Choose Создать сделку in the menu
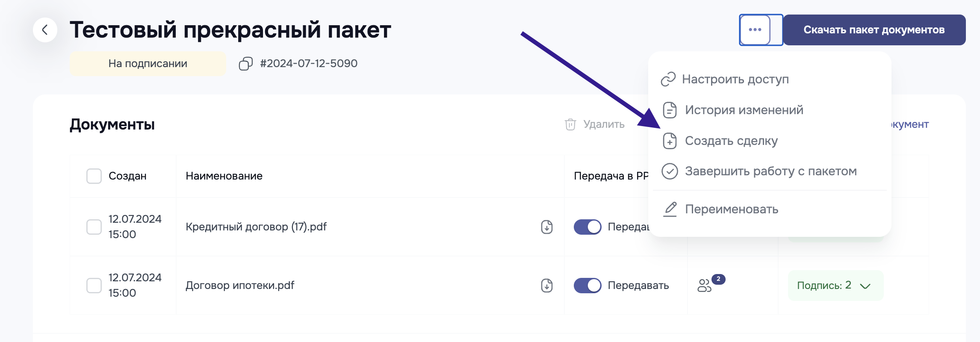The width and height of the screenshot is (980, 342). point(731,141)
